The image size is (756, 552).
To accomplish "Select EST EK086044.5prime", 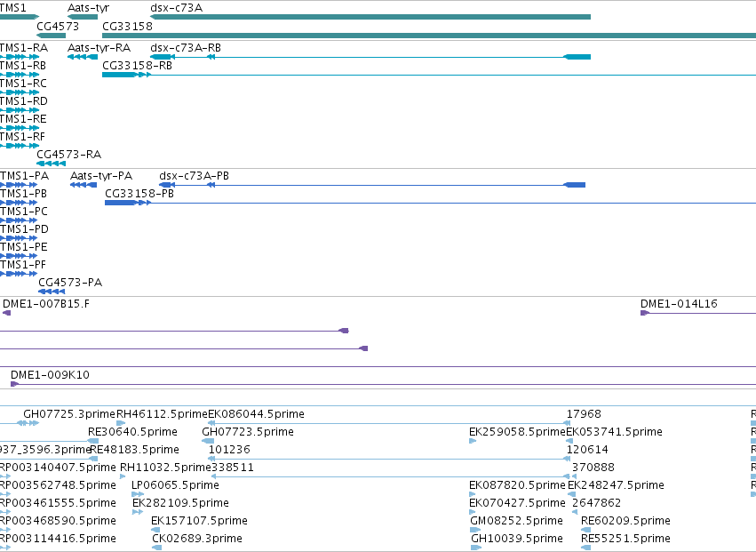I will (256, 414).
